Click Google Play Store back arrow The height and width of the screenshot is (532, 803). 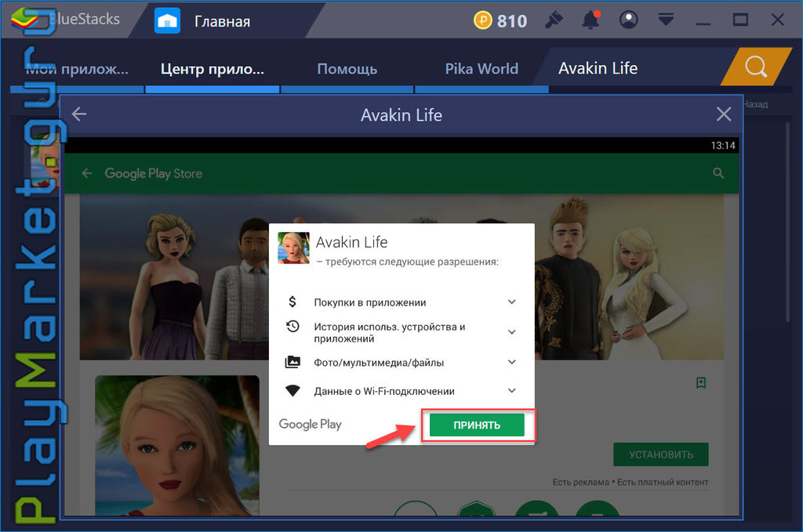[87, 173]
